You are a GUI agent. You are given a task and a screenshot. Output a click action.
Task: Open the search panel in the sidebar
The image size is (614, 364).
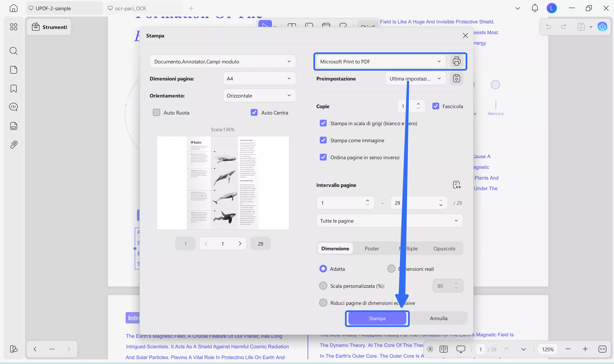(x=13, y=51)
